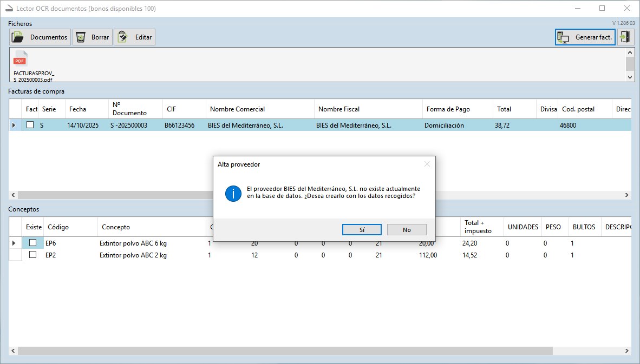Image resolution: width=640 pixels, height=364 pixels.
Task: Click the row selector arrow of EP6 row
Action: (14, 243)
